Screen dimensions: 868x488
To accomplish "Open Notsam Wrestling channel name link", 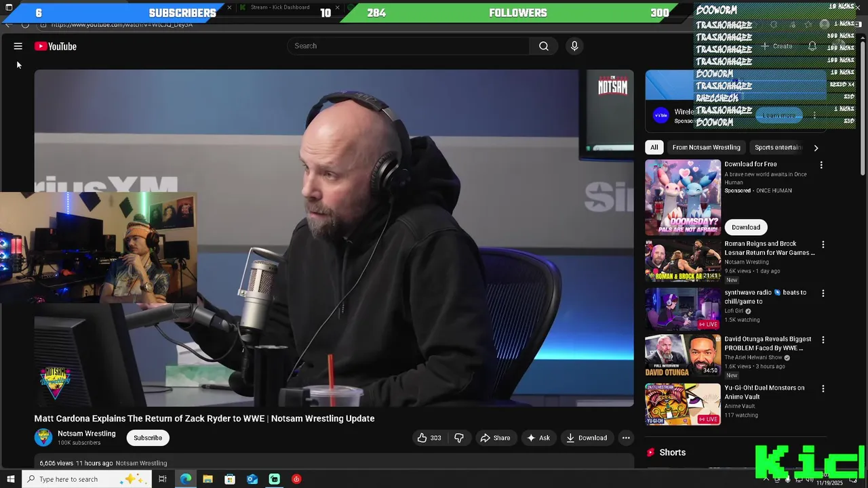I will tap(87, 433).
